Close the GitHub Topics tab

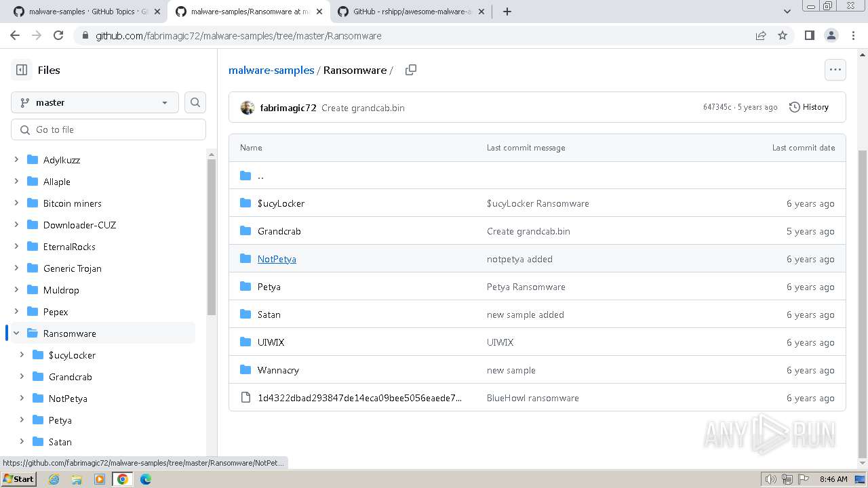pyautogui.click(x=157, y=12)
